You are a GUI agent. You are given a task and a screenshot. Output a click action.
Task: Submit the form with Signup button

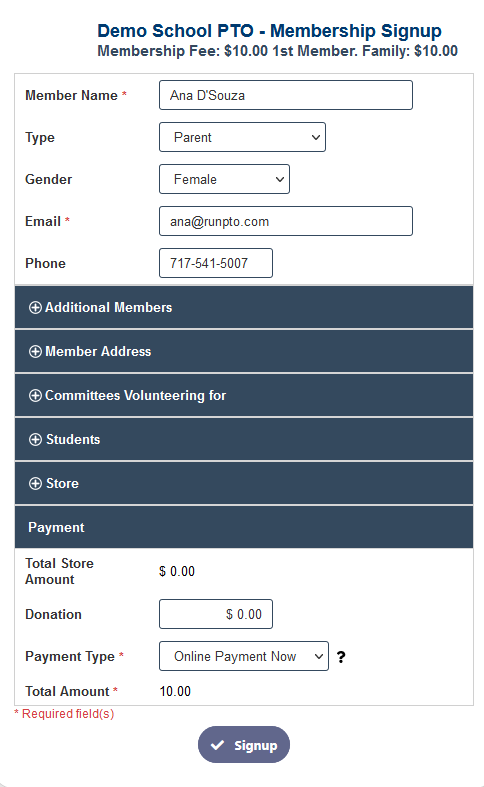coord(244,745)
